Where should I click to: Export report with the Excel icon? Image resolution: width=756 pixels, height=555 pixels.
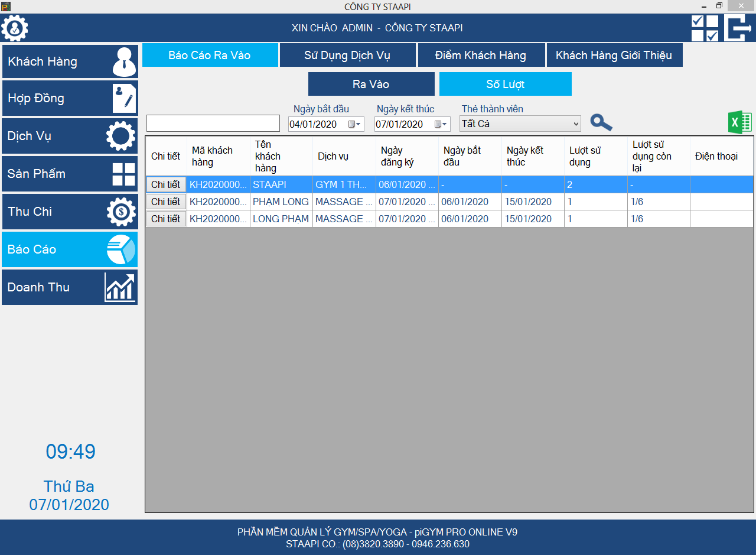pyautogui.click(x=739, y=123)
